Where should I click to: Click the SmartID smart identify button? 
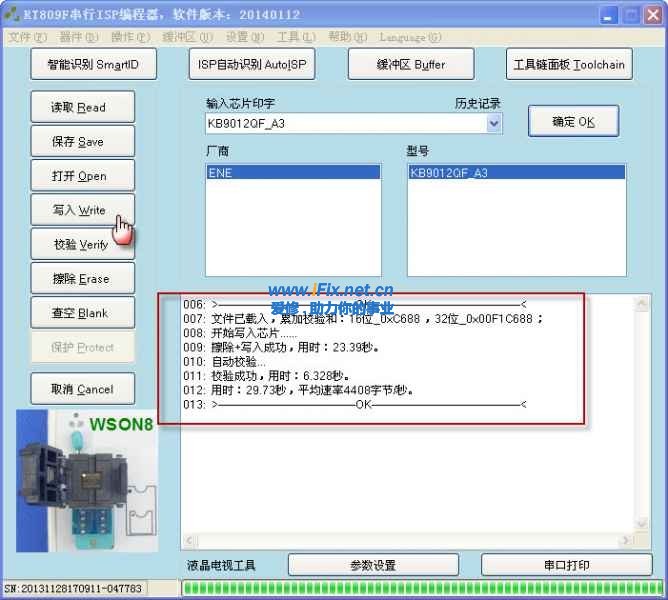92,65
